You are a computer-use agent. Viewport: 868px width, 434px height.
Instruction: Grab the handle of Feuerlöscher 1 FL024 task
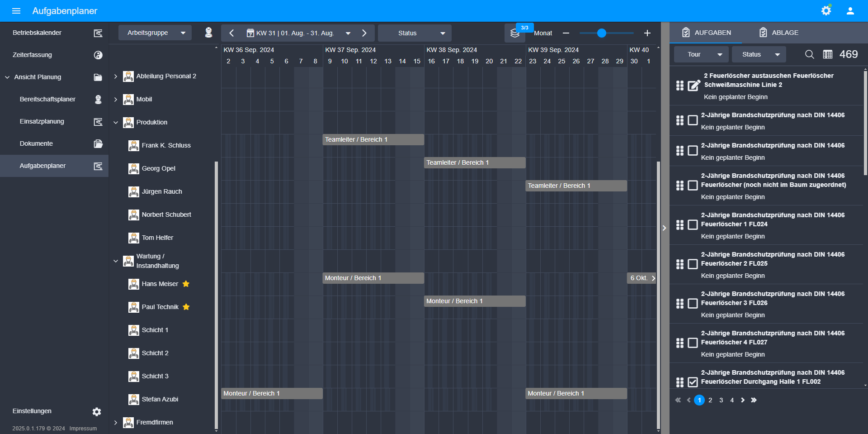[x=680, y=225]
